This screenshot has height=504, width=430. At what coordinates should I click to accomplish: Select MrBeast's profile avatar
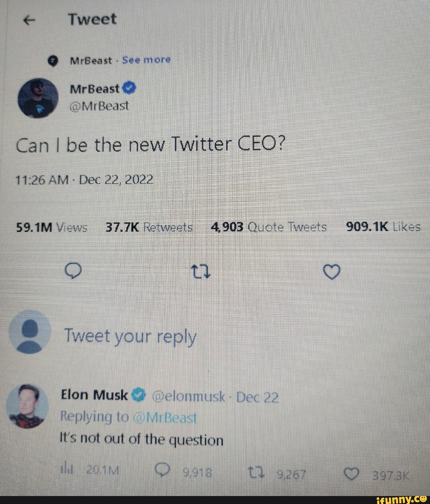(38, 98)
